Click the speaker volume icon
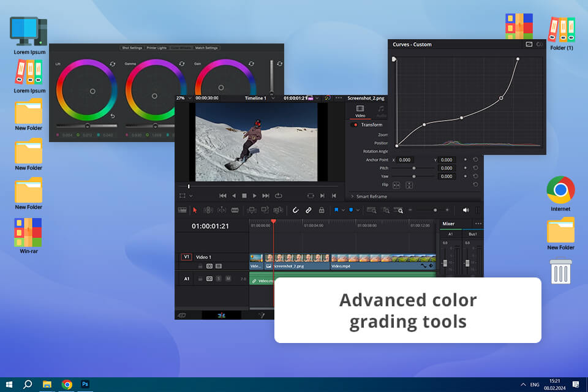The width and height of the screenshot is (588, 392). point(466,210)
